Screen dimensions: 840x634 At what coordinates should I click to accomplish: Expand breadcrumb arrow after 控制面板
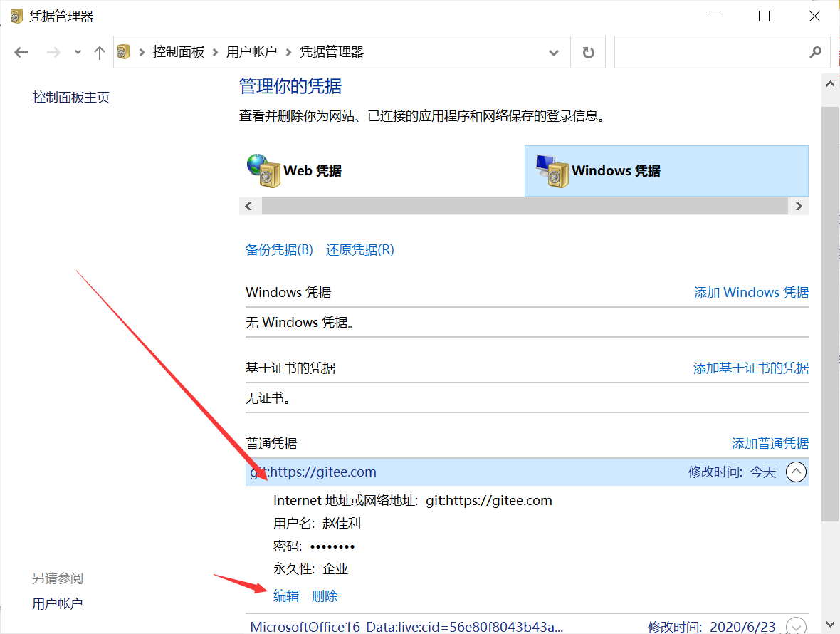click(x=216, y=52)
